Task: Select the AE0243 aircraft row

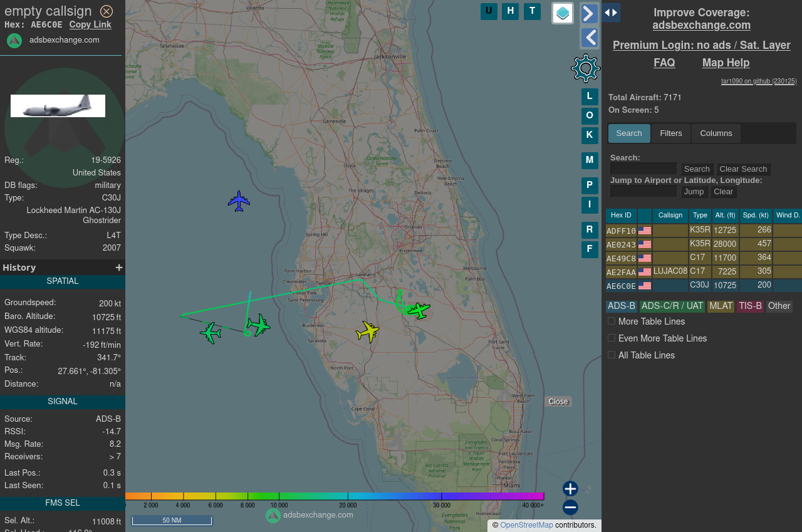Action: point(704,244)
